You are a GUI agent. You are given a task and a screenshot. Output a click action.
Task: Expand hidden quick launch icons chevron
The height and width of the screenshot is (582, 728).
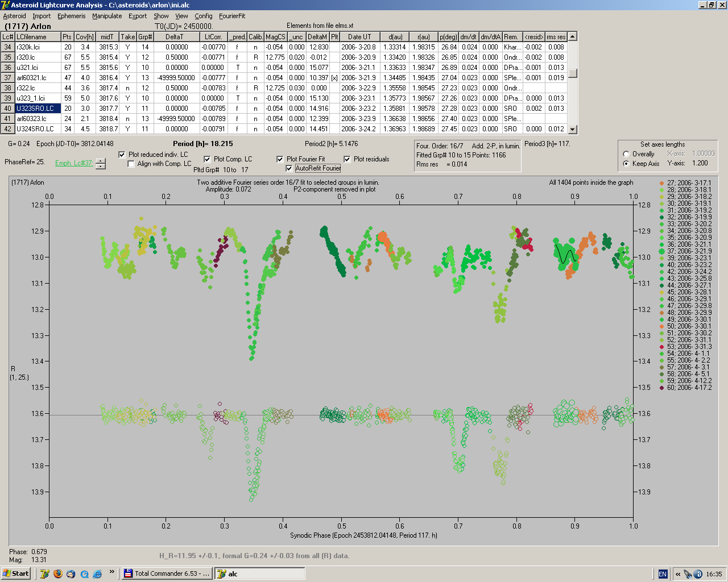point(111,572)
